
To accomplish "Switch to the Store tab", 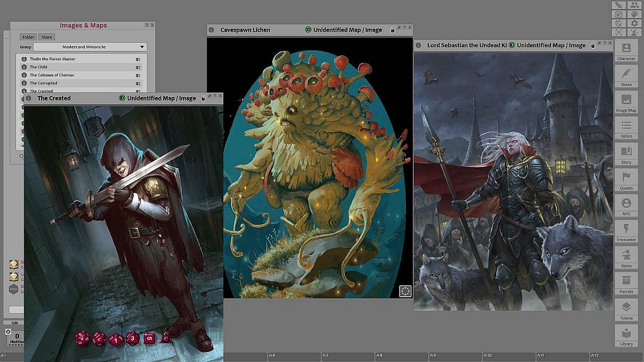I will 47,37.
